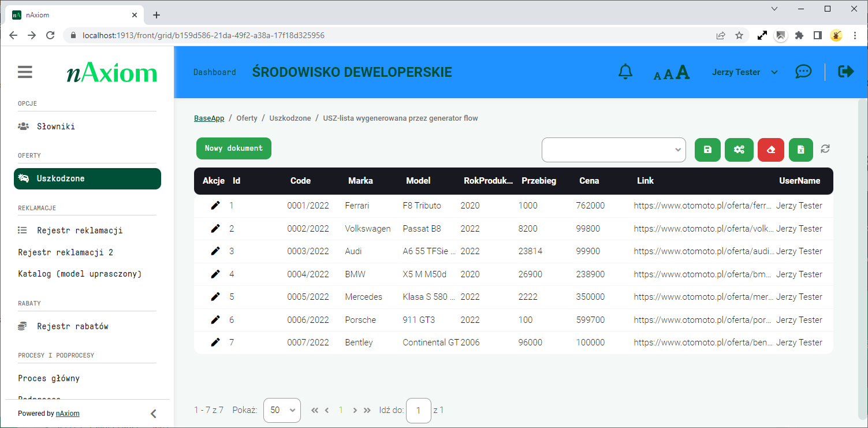
Task: Follow the BaseApp breadcrumb link
Action: click(209, 118)
